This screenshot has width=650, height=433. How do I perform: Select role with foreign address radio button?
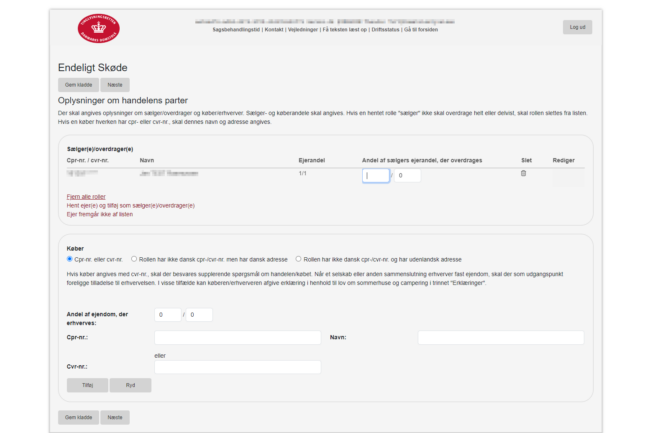click(298, 258)
